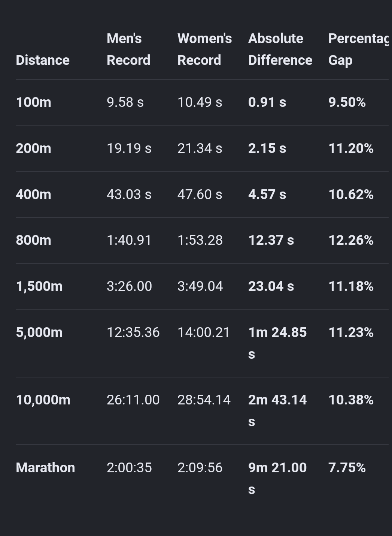Select the 800m row label
Image resolution: width=392 pixels, height=536 pixels.
(34, 240)
